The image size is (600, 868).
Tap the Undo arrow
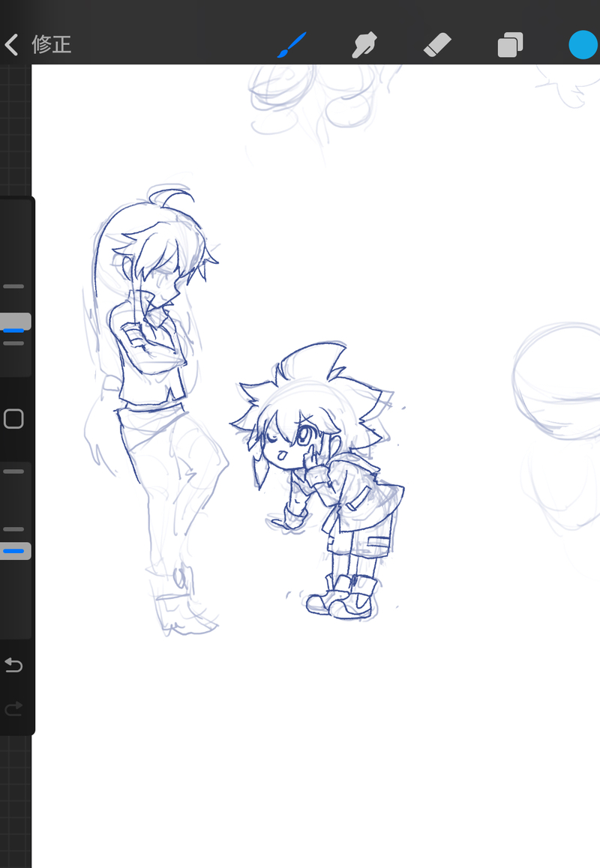click(x=13, y=664)
